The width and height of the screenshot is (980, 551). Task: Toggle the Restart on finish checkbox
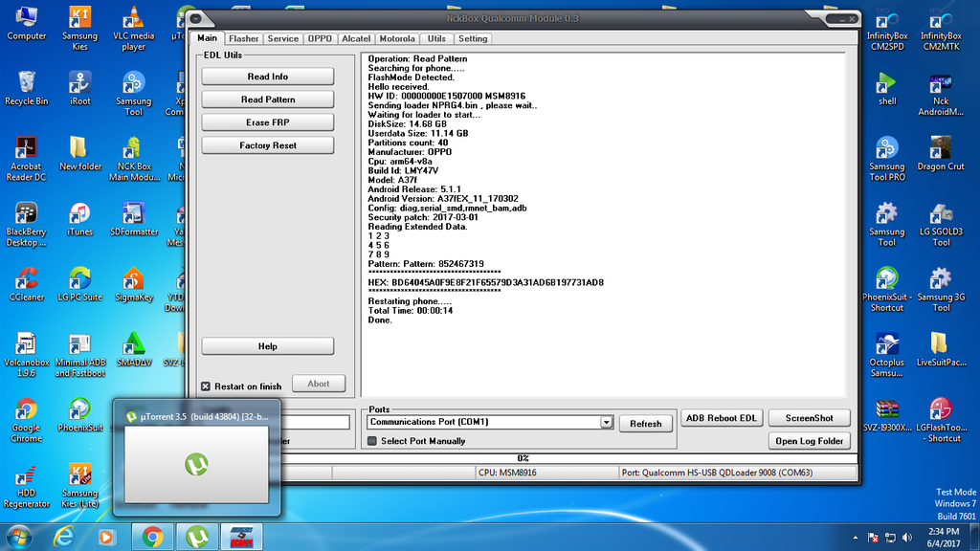[206, 386]
